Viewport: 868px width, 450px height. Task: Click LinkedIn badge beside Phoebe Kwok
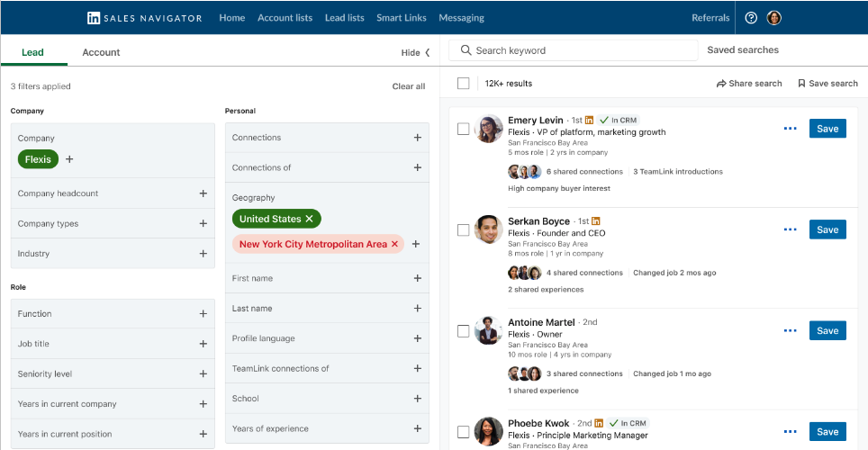(599, 423)
